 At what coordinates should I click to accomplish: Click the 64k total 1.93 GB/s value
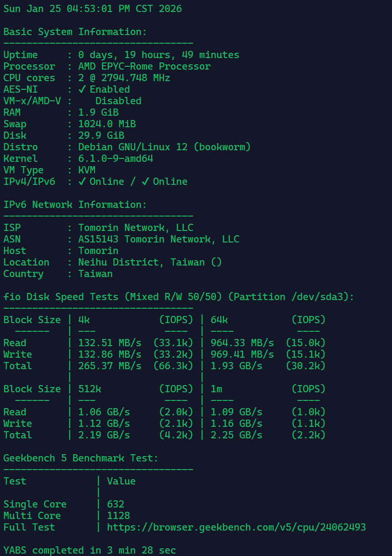[x=237, y=366]
